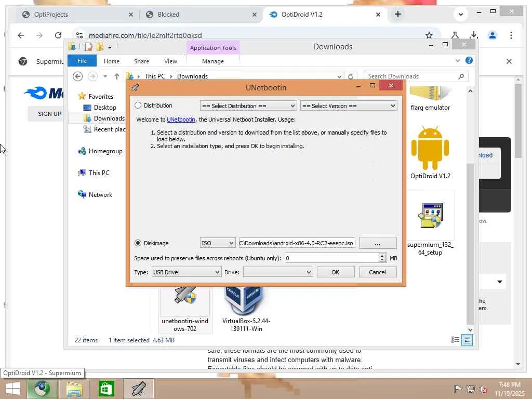Click the explorer Up one level arrow
The height and width of the screenshot is (399, 532).
tap(117, 76)
